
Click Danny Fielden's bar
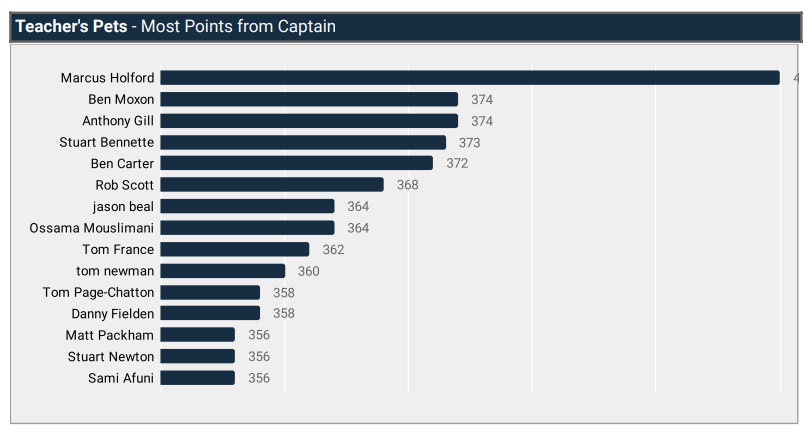(x=210, y=313)
